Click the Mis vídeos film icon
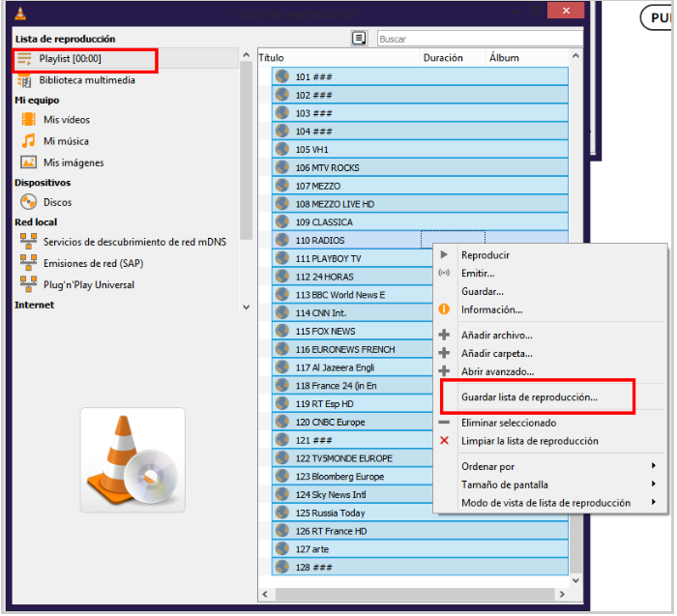 tap(28, 119)
